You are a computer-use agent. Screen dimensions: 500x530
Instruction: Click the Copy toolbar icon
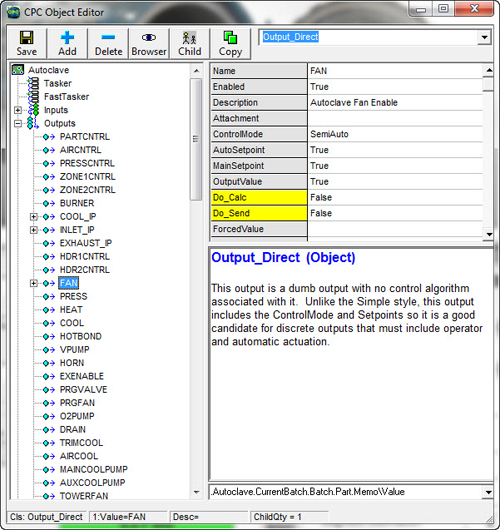tap(230, 38)
